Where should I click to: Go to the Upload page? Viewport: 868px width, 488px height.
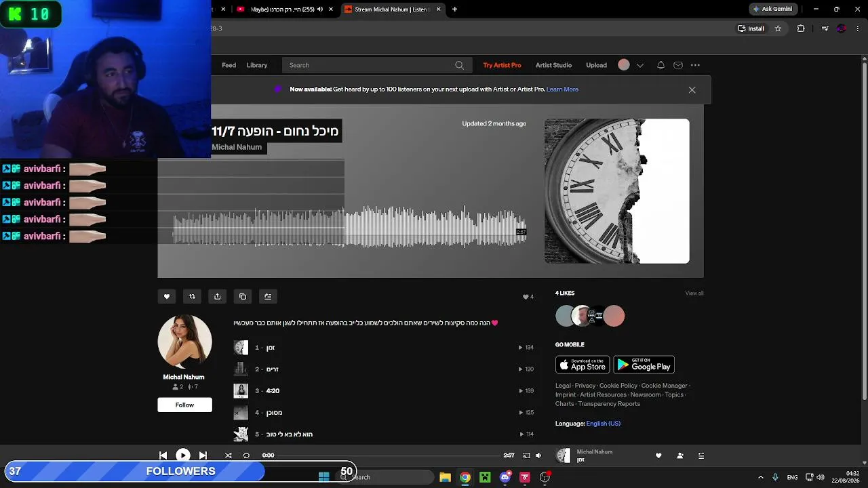[596, 65]
